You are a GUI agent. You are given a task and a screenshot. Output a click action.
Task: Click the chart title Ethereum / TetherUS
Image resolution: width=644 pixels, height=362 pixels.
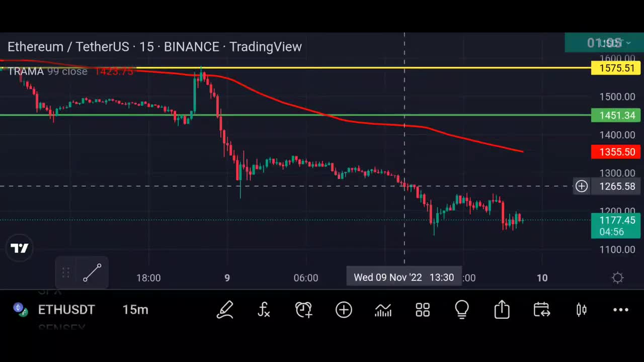coord(68,47)
